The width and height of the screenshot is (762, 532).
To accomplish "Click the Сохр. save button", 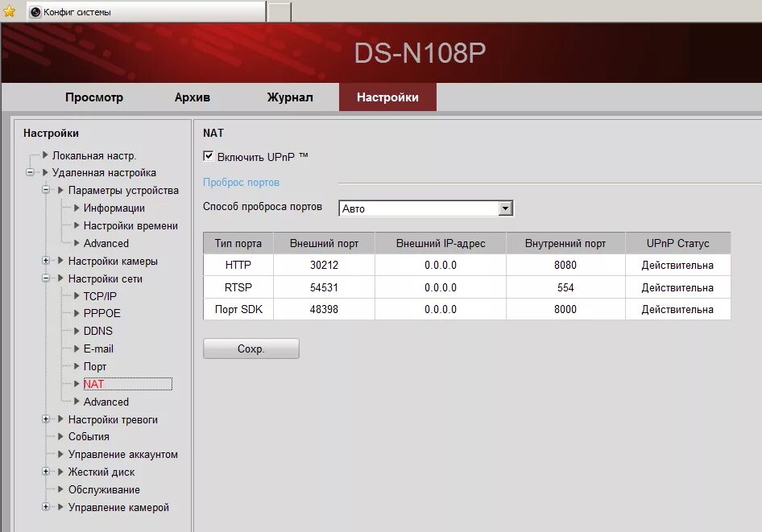I will [x=251, y=348].
